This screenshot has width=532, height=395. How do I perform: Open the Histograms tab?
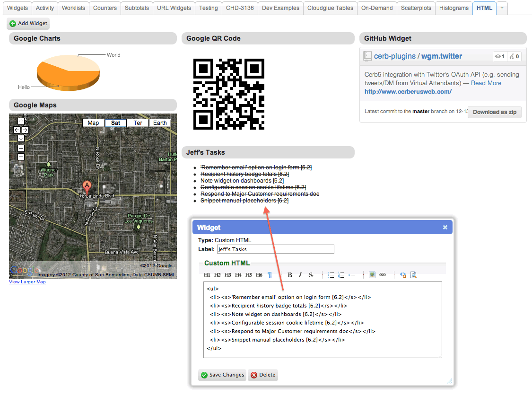(454, 8)
